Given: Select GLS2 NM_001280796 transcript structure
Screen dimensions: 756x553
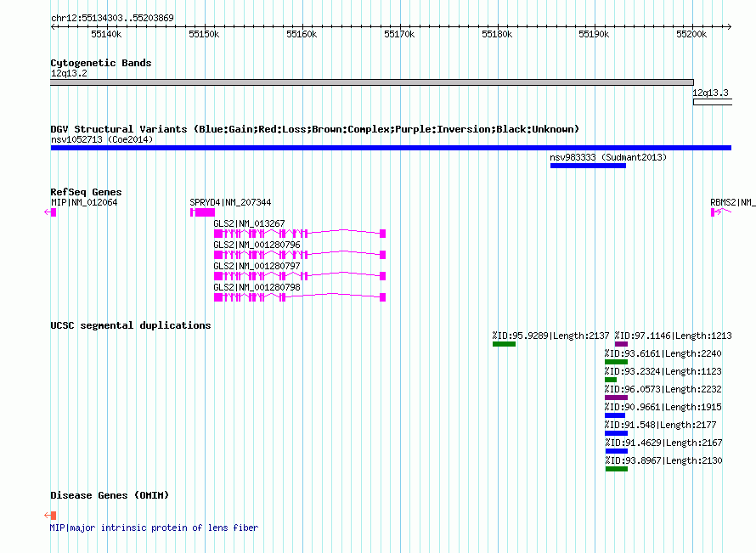Looking at the screenshot, I should click(299, 255).
